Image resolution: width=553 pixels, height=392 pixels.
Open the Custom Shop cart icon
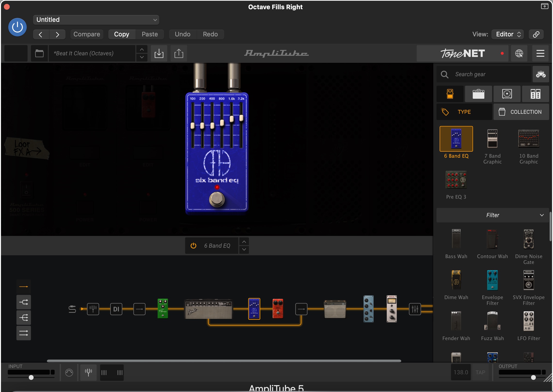click(541, 74)
